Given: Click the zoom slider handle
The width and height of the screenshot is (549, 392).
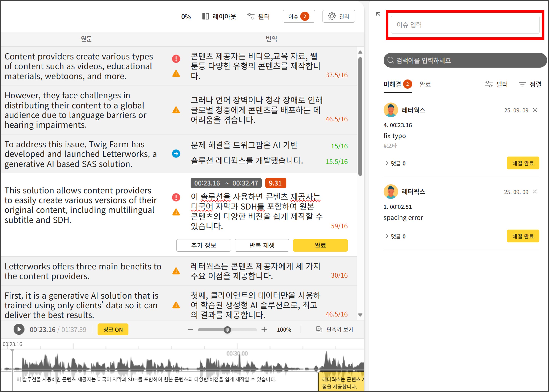Looking at the screenshot, I should coord(227,330).
